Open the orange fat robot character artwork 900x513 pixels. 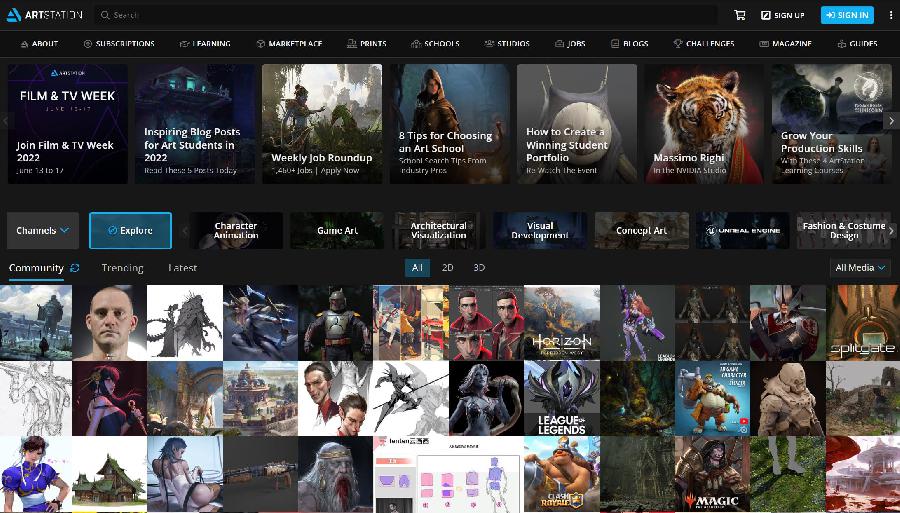(x=712, y=398)
